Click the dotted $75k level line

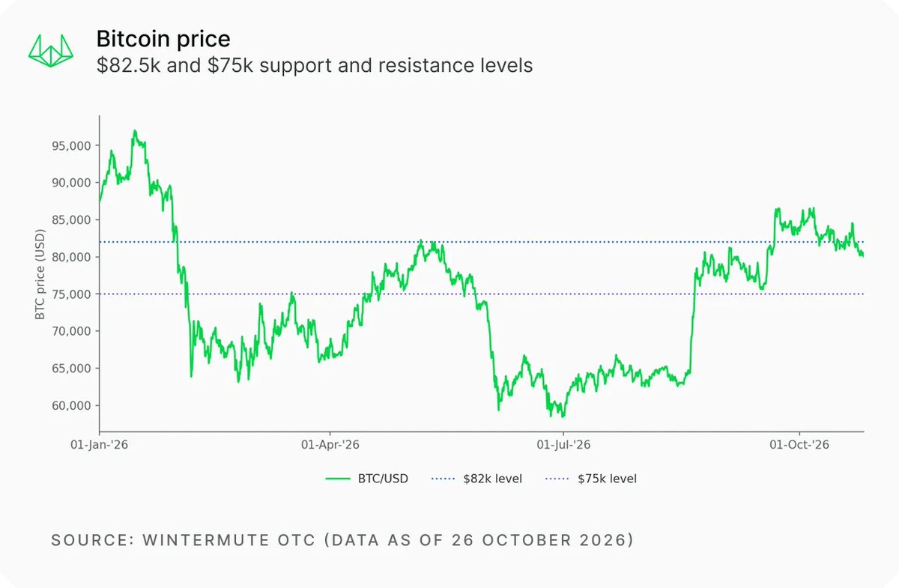click(482, 294)
